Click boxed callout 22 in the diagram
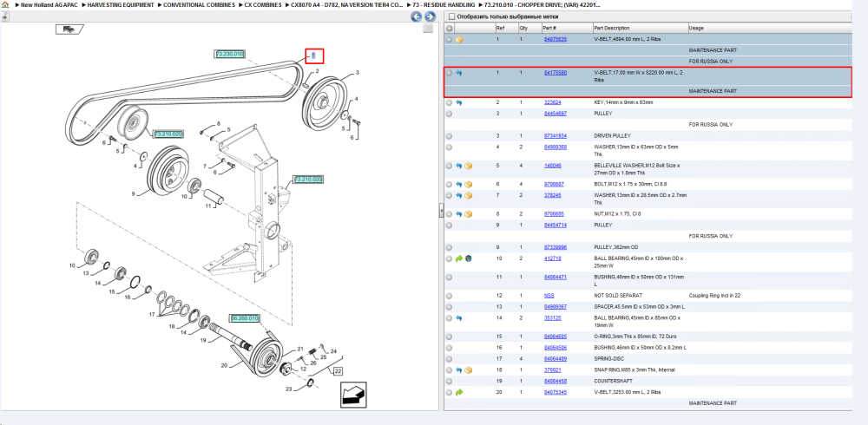868x425 pixels. 338,370
